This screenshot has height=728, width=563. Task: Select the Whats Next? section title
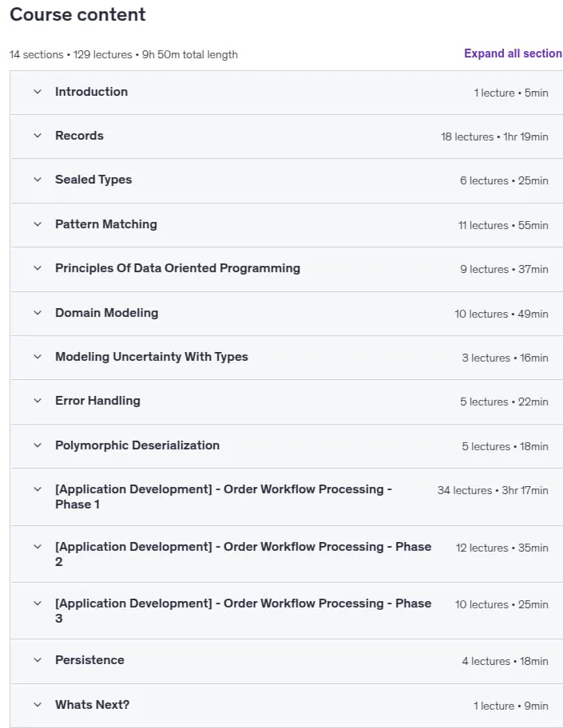[x=93, y=705]
